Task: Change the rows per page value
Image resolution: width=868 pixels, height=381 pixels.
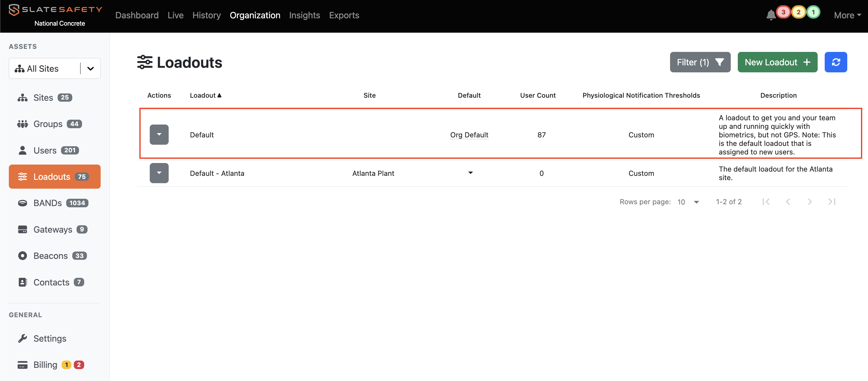Action: (688, 202)
